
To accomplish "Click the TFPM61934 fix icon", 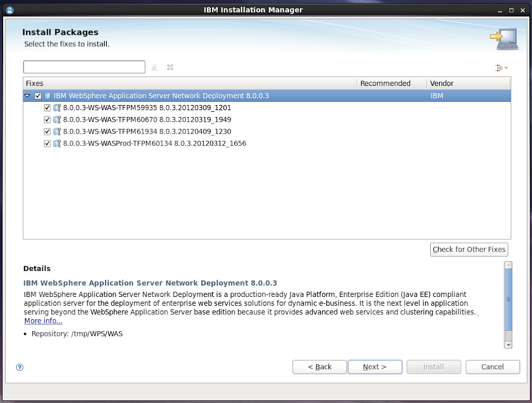I will (x=57, y=132).
